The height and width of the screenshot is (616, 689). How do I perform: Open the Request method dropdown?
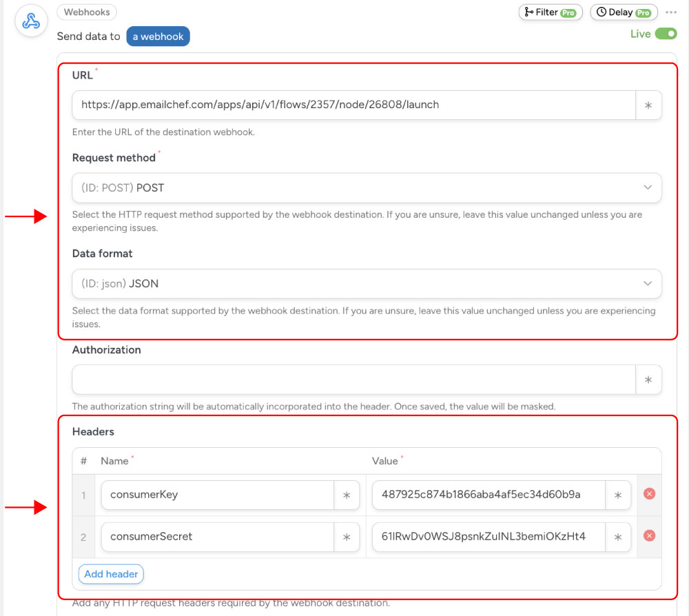(x=365, y=187)
